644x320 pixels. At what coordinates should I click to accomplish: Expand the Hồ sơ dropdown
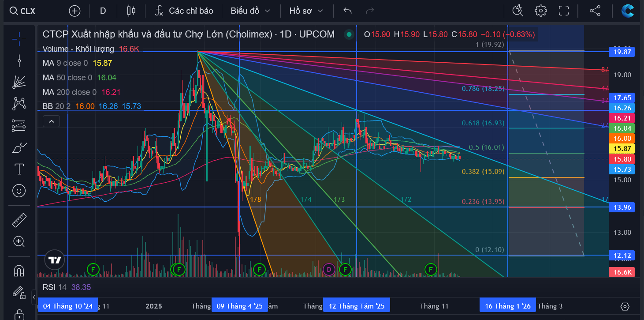click(x=306, y=11)
